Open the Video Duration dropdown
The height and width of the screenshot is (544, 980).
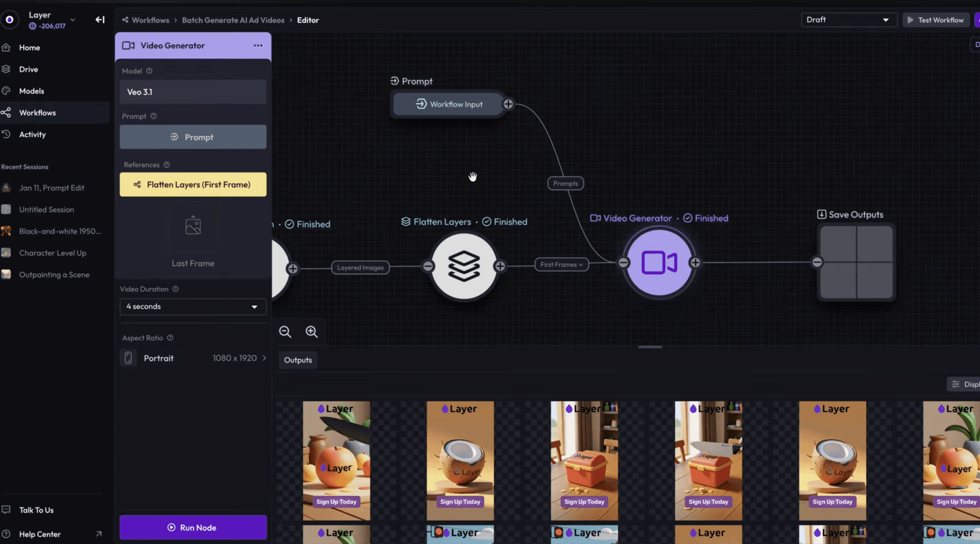tap(193, 307)
